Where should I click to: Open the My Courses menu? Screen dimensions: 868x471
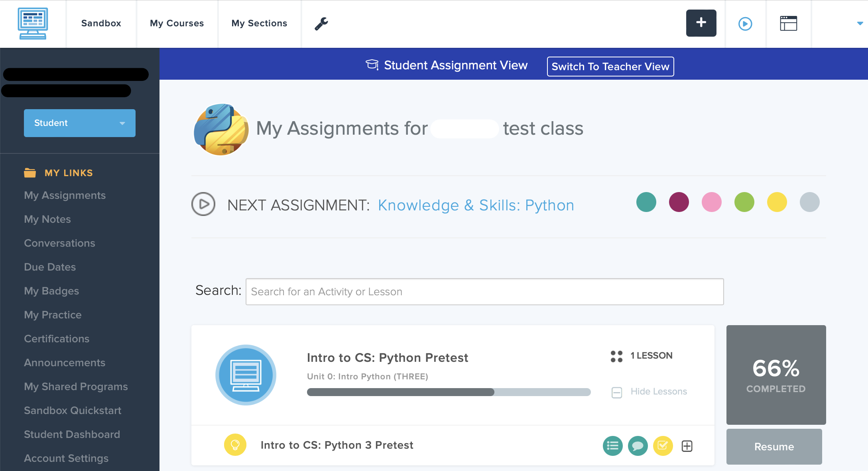pos(177,24)
